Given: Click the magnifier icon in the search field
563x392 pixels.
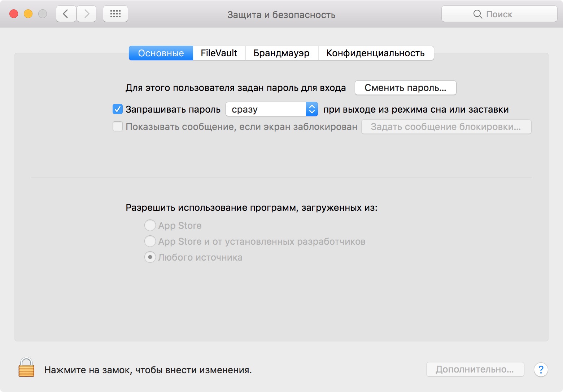Looking at the screenshot, I should [x=477, y=14].
